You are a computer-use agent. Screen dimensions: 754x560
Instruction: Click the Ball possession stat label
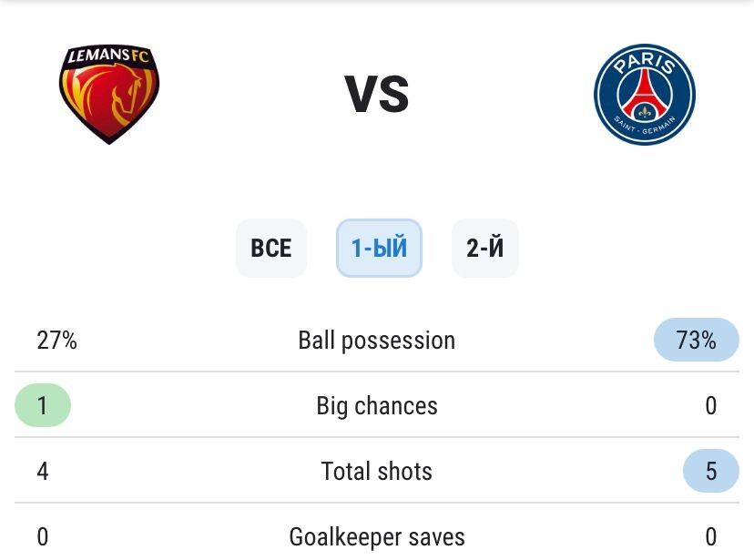point(376,341)
